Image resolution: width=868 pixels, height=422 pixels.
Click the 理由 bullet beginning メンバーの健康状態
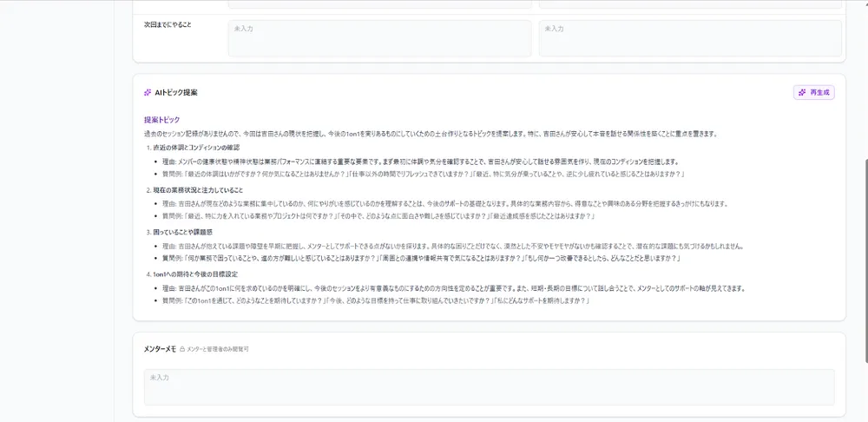420,162
